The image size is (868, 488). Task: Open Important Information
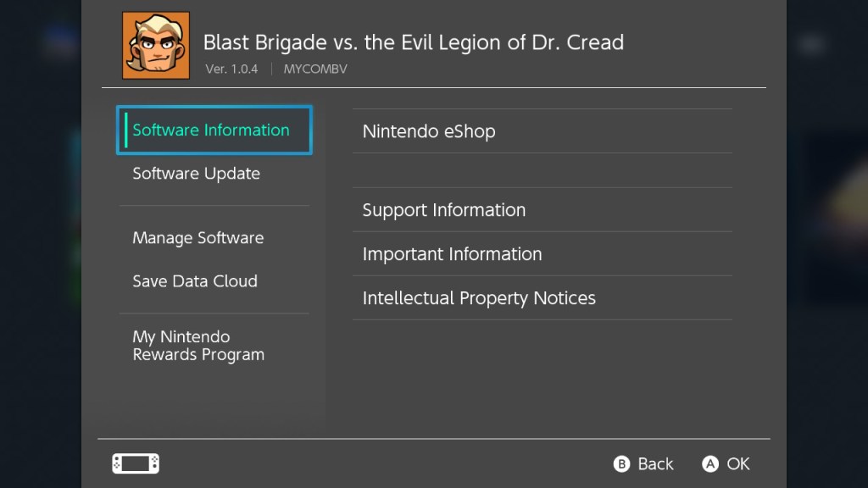coord(452,254)
